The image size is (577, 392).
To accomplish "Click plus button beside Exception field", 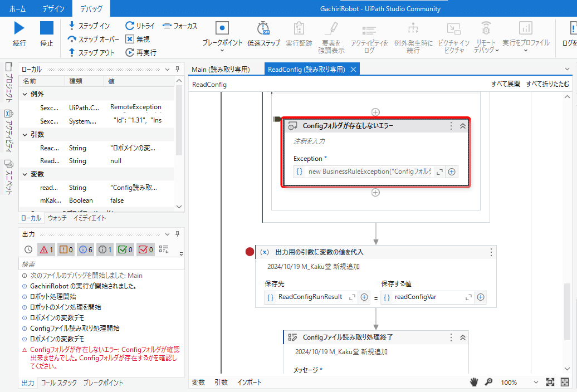I will (x=452, y=171).
